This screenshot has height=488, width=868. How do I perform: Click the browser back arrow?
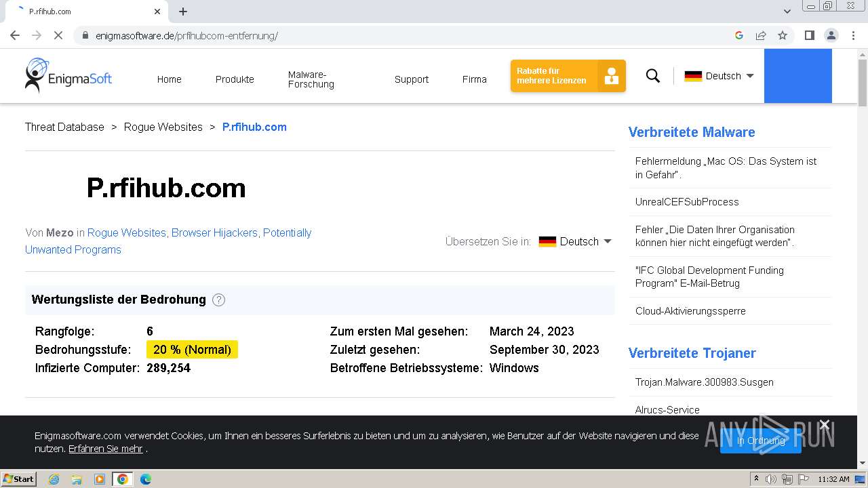click(15, 35)
